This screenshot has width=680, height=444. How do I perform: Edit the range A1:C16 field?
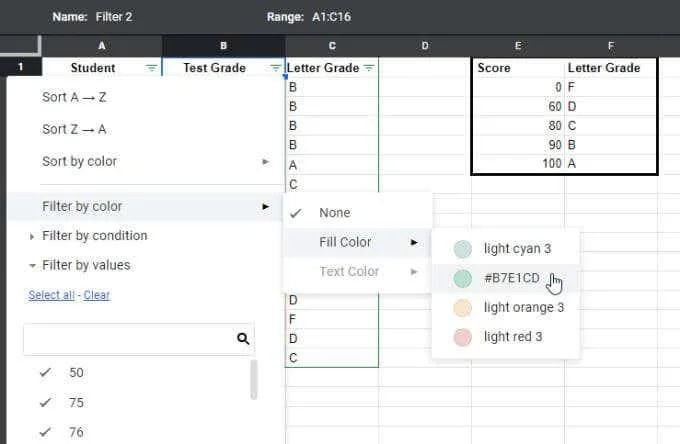(331, 17)
